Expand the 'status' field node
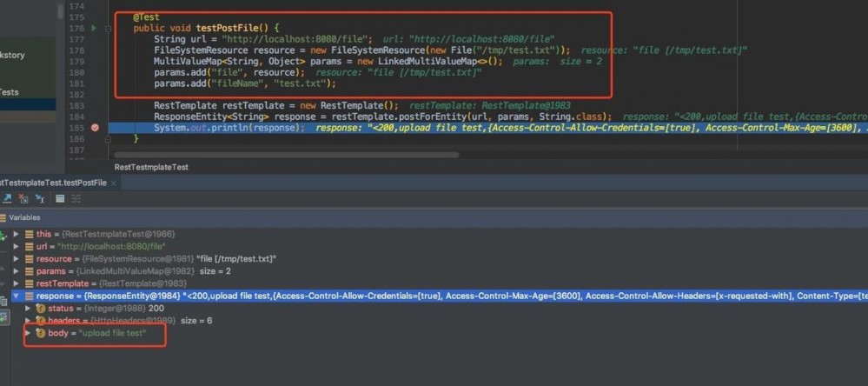Image resolution: width=868 pixels, height=386 pixels. click(28, 308)
